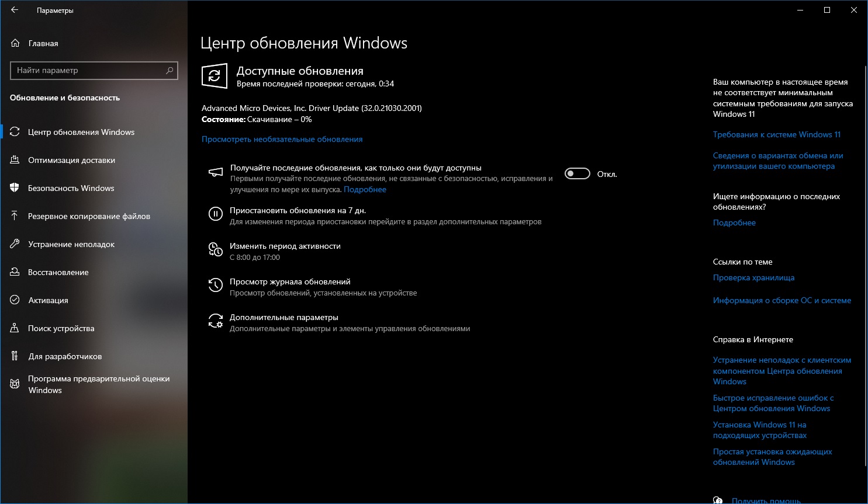Toggle the 'Получайте последние обновления' switch
868x504 pixels.
tap(577, 174)
